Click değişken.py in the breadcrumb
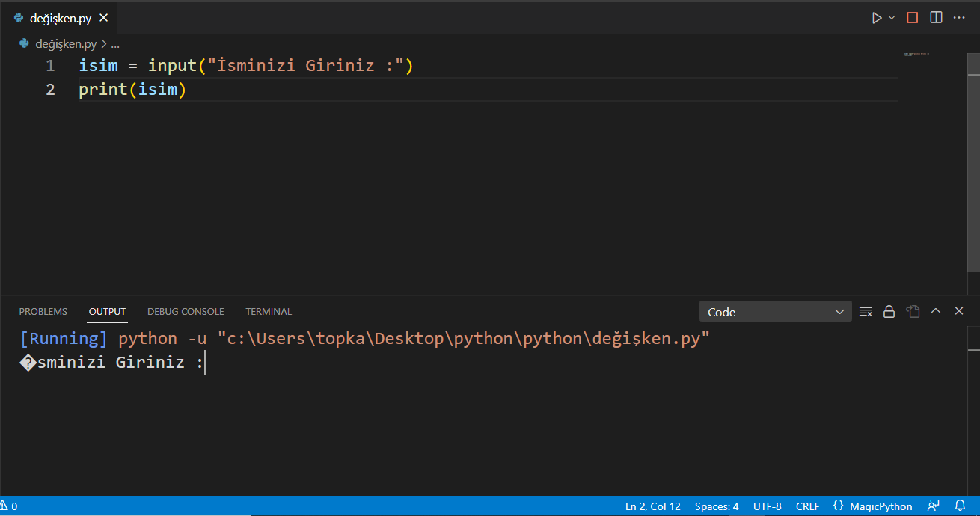The image size is (980, 516). (x=66, y=44)
